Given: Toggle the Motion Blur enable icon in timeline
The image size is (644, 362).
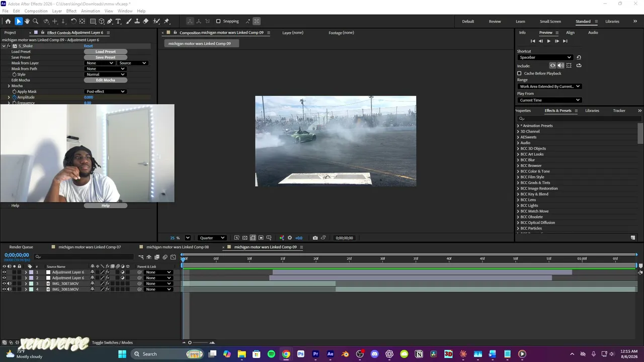Looking at the screenshot, I should coord(165,257).
